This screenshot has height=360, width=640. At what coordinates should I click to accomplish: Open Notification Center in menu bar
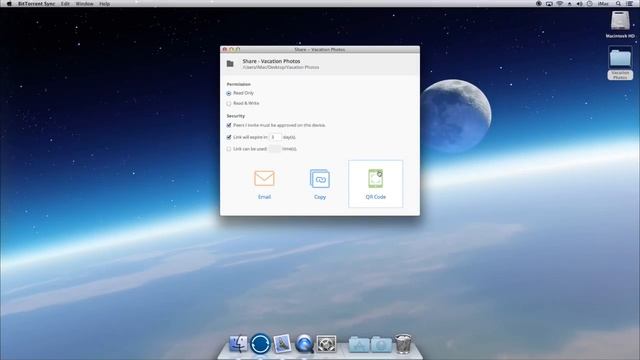tap(630, 4)
